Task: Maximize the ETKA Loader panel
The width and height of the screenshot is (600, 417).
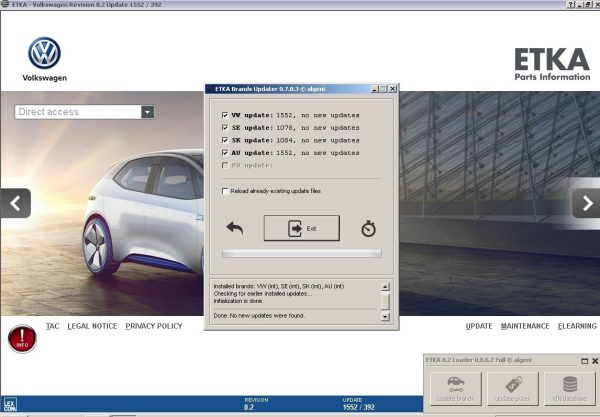Action: pos(584,361)
